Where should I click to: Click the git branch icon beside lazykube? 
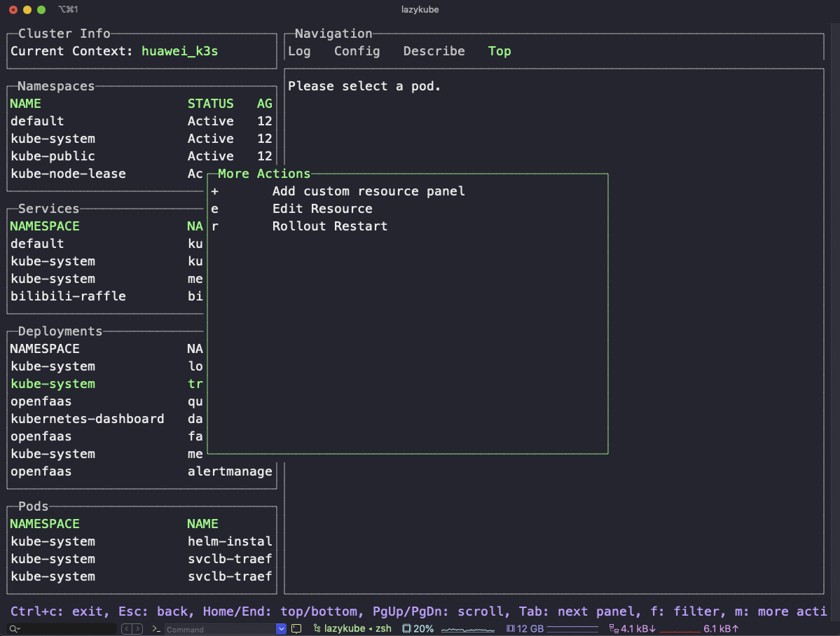[x=317, y=628]
